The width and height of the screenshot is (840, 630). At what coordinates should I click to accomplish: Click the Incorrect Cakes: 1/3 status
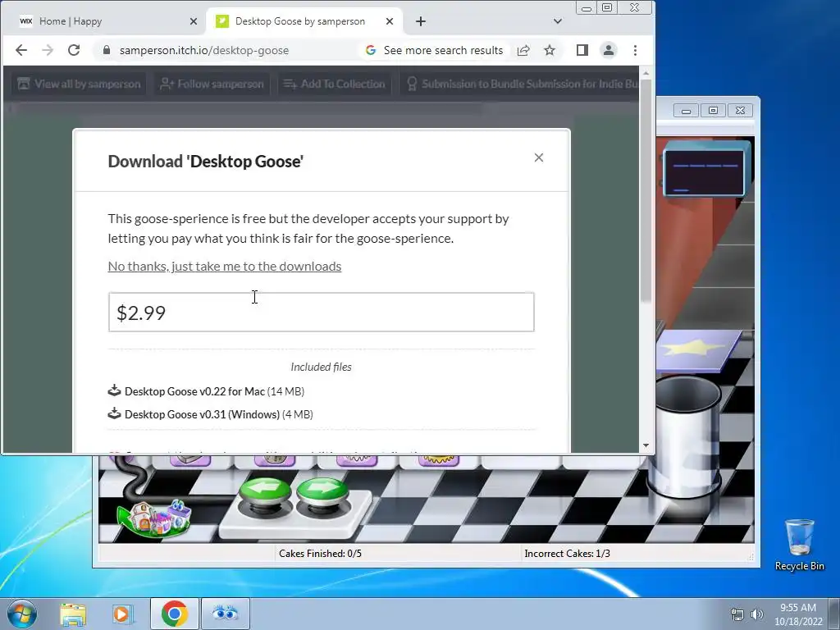(x=568, y=554)
